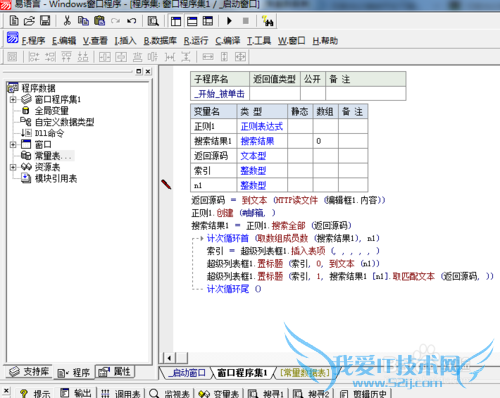This screenshot has width=500, height=398.
Task: Select 全局变量 in program tree
Action: point(52,111)
